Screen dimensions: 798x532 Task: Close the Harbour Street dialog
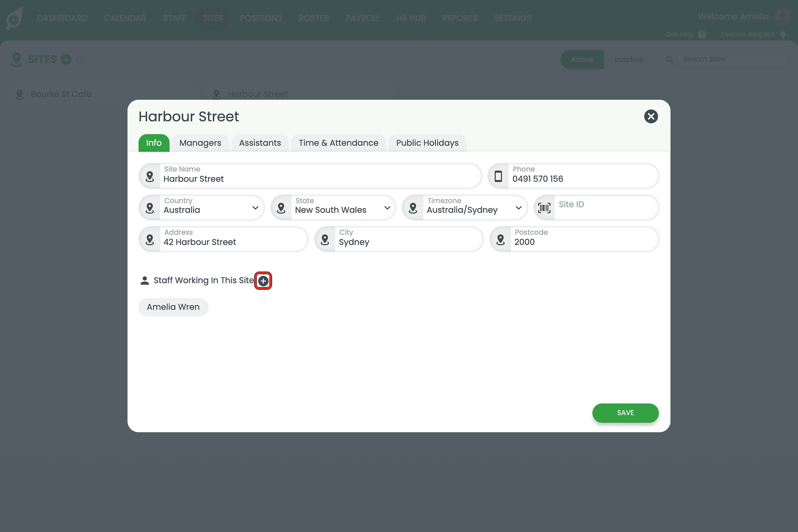651,116
